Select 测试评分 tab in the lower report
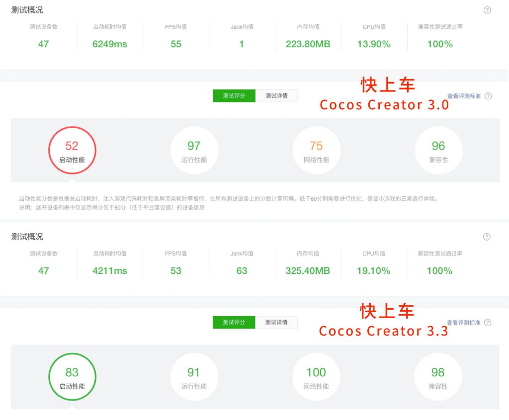 point(234,322)
